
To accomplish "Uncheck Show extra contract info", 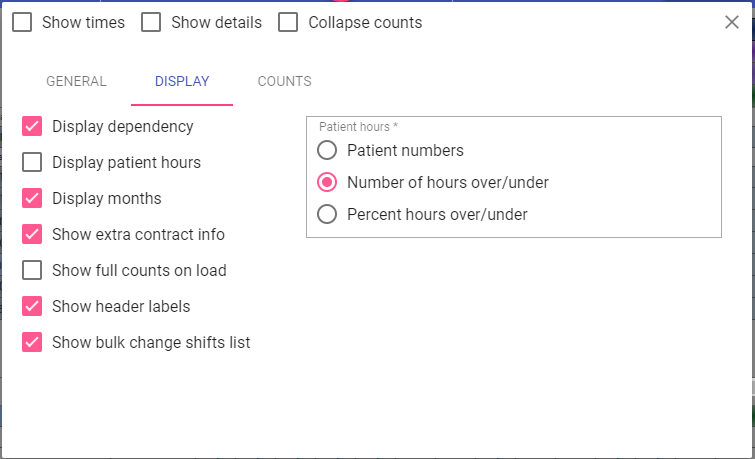I will click(32, 234).
